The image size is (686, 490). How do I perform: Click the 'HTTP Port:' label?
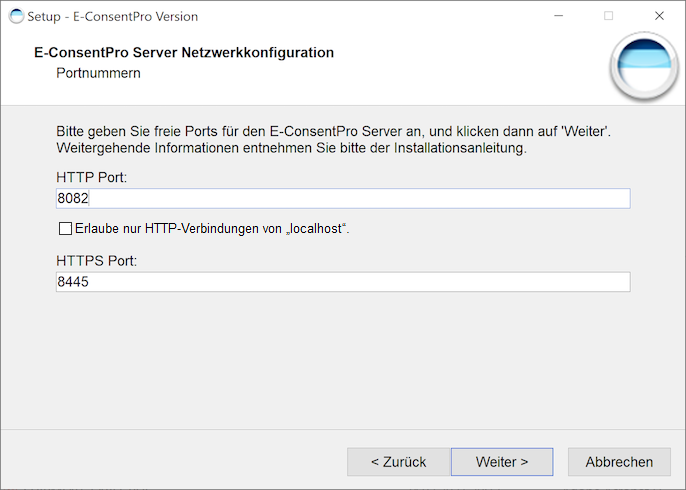pos(91,177)
